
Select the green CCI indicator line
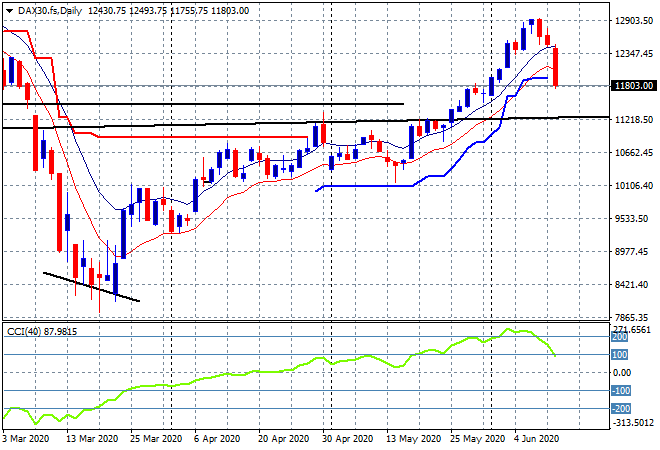point(279,370)
